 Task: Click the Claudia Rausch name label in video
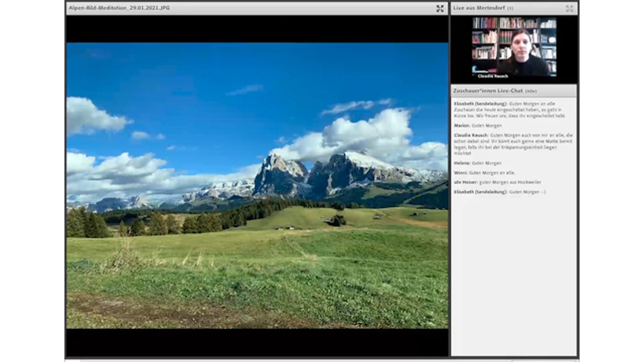click(x=493, y=76)
